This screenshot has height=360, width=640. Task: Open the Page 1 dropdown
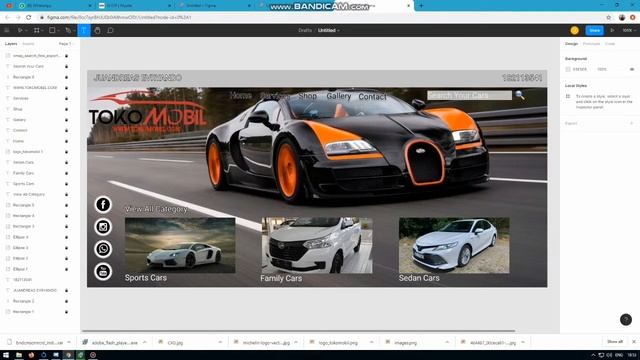coord(65,44)
